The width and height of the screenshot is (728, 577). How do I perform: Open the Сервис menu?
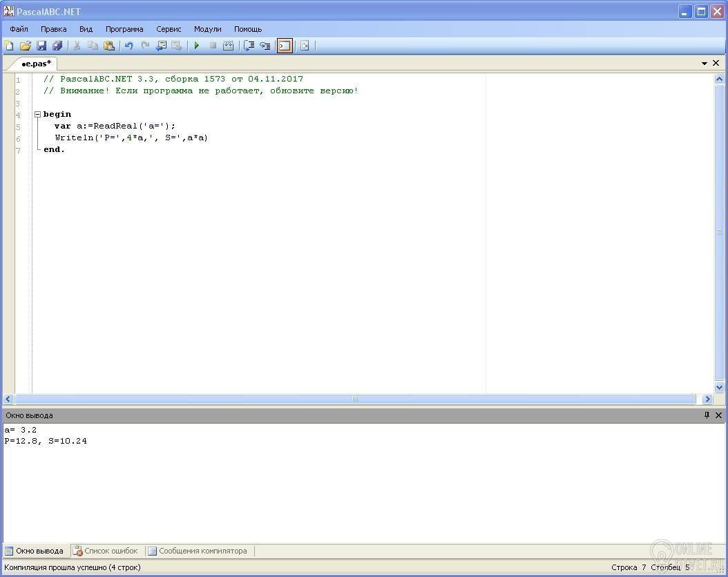pos(169,29)
